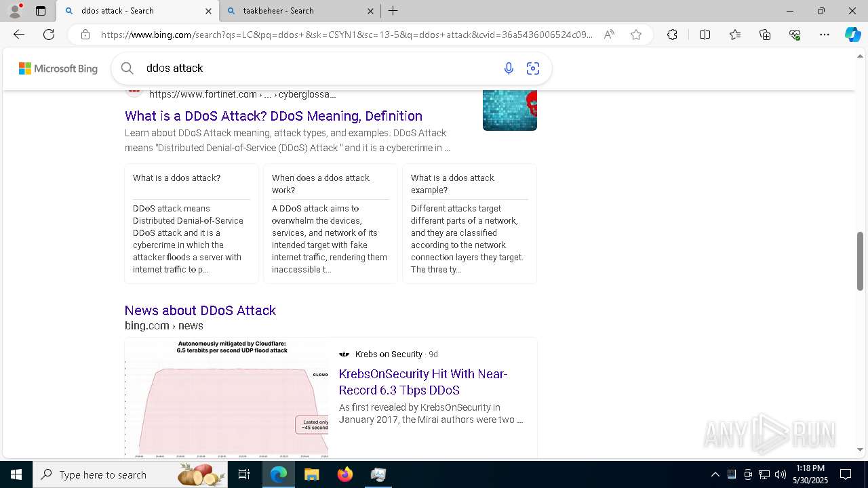Screen dimensions: 868x488
Task: Close the 'ddos attack - Search' tab
Action: (208, 11)
